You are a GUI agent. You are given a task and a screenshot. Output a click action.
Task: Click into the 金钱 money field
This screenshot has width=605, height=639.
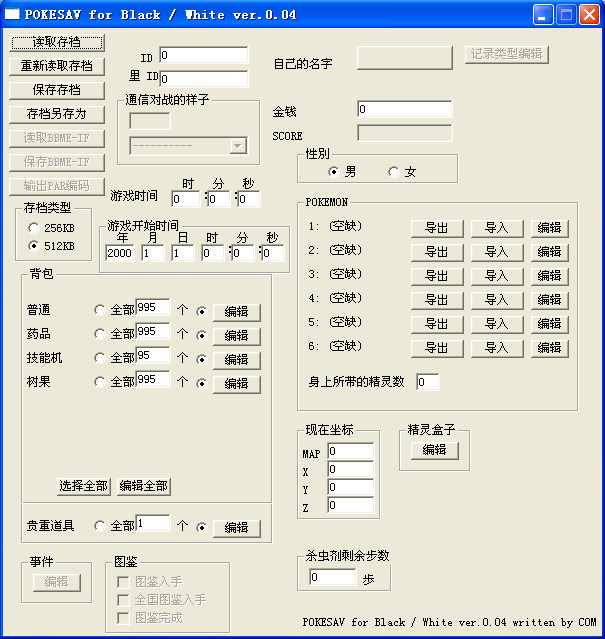click(x=404, y=109)
